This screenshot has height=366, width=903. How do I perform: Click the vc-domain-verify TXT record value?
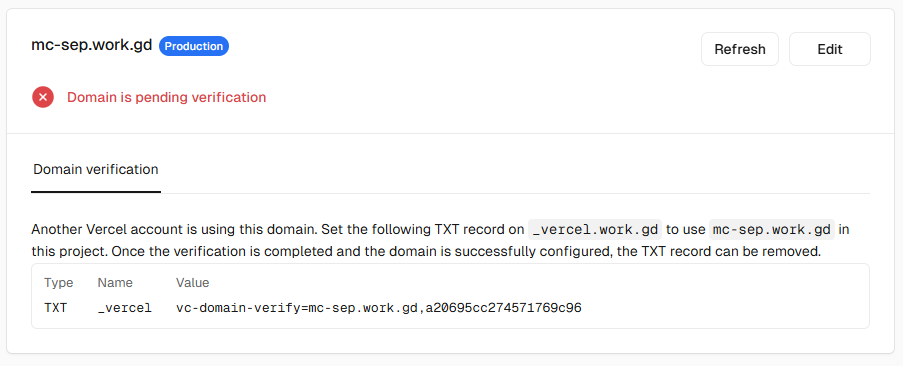(x=379, y=308)
